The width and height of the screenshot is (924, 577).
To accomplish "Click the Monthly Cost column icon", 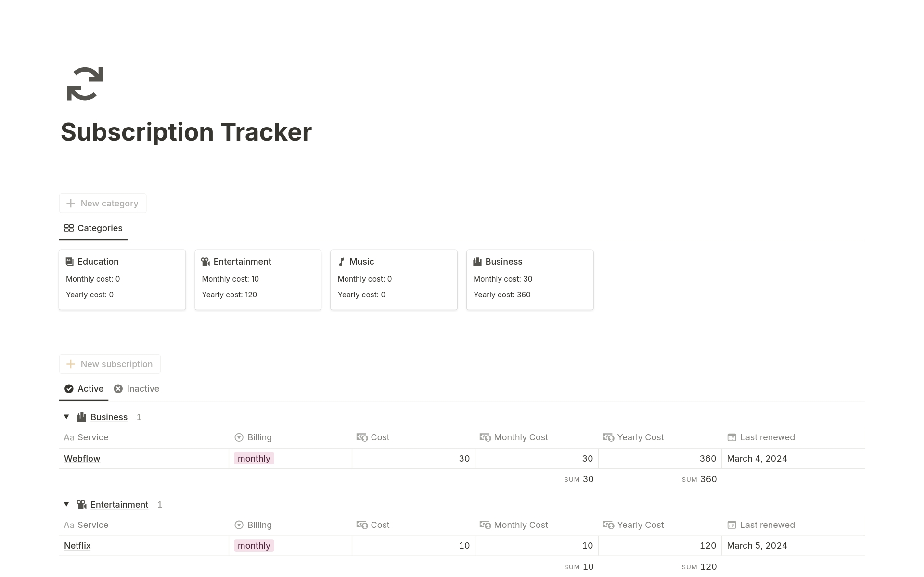I will [x=484, y=437].
